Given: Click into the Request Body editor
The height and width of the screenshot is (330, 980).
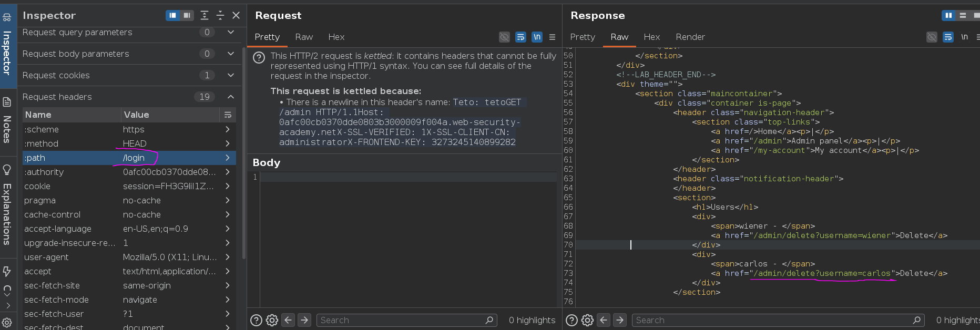Looking at the screenshot, I should (408, 239).
